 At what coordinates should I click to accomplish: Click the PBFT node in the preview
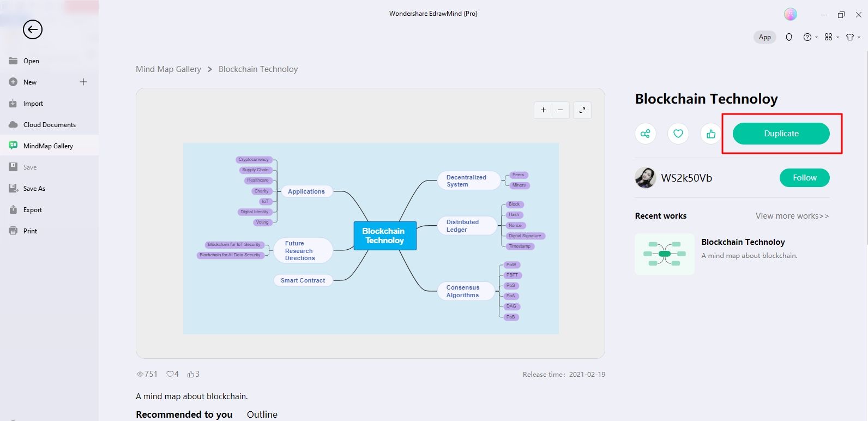pyautogui.click(x=512, y=275)
